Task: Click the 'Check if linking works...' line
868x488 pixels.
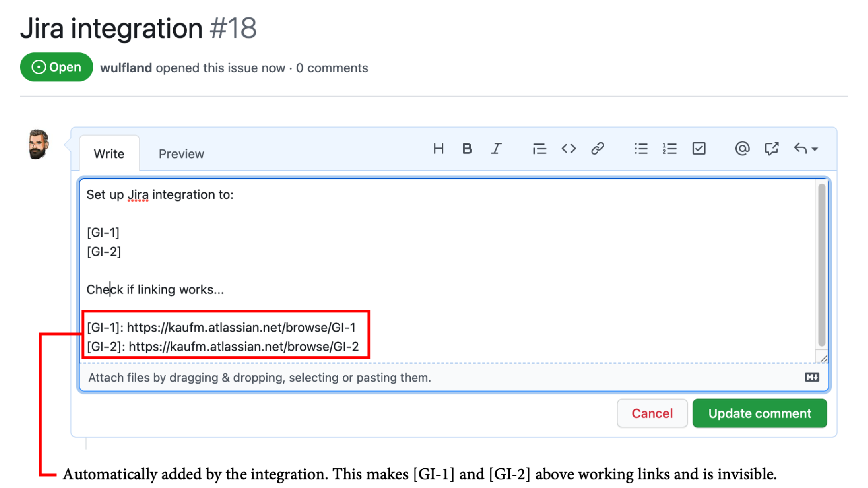Action: coord(155,290)
